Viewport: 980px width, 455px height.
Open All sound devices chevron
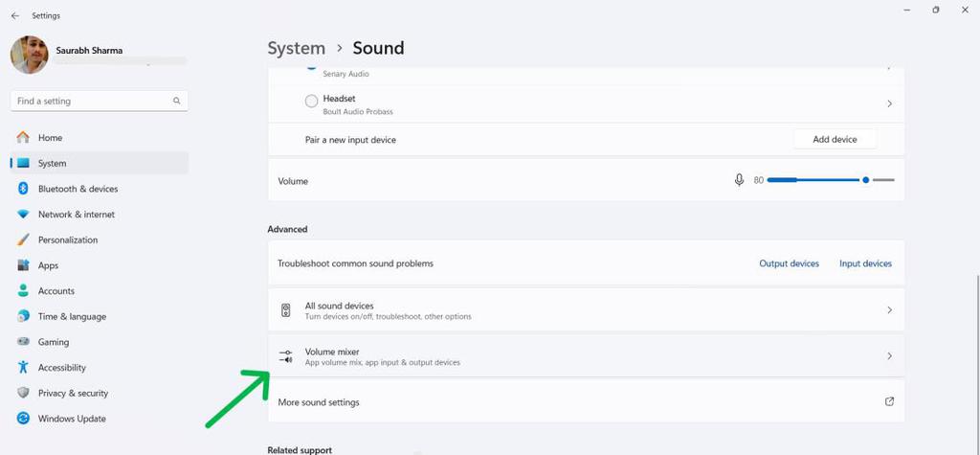pos(889,310)
